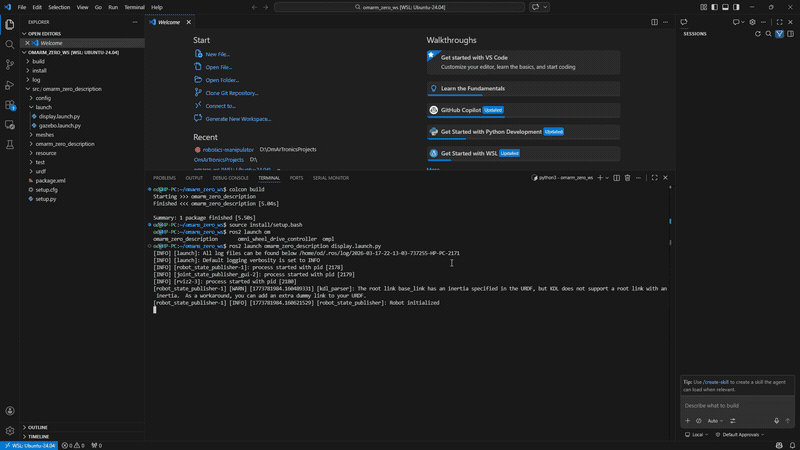Click the forwarded ports status item

(x=96, y=445)
